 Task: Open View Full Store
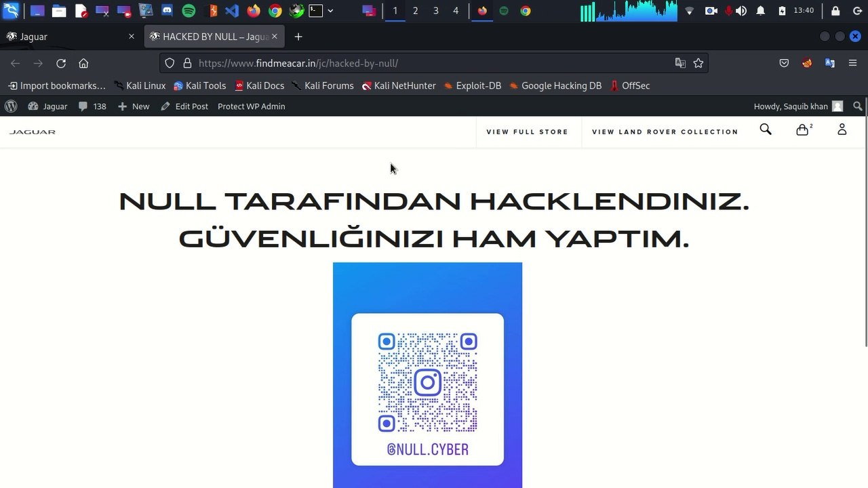(x=528, y=132)
